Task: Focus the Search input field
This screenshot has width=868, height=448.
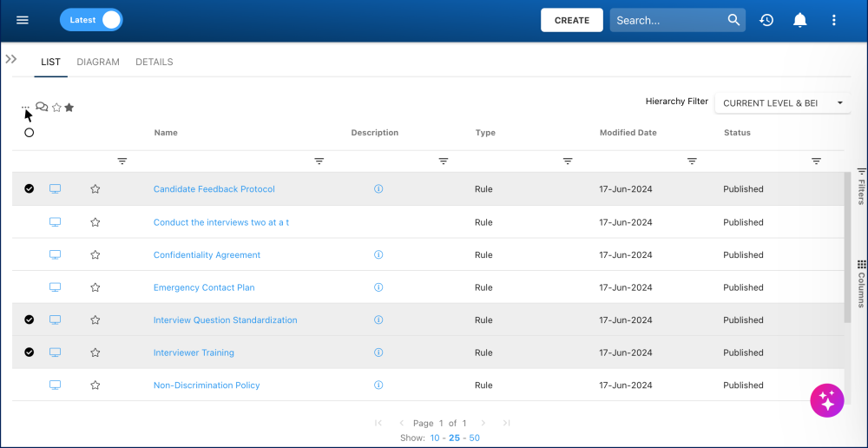Action: (667, 21)
